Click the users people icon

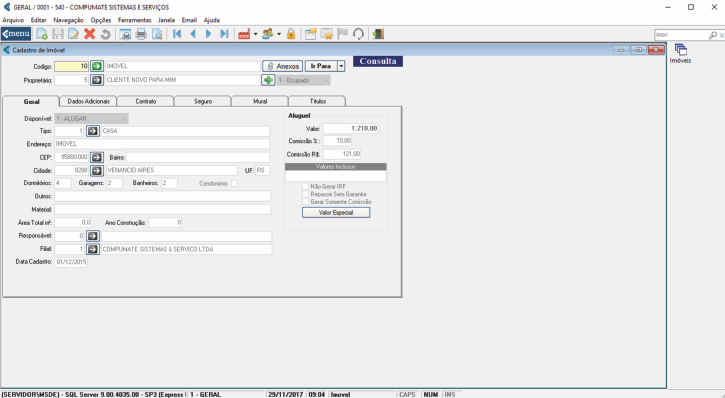click(268, 34)
